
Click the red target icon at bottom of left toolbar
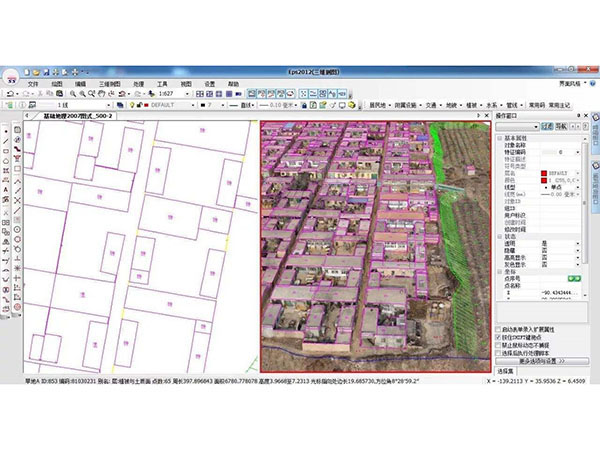[x=17, y=307]
